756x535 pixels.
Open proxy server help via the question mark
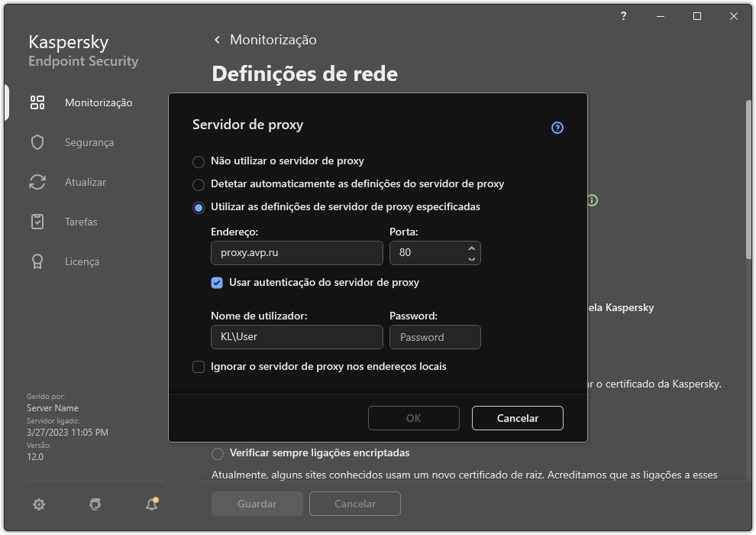point(557,128)
